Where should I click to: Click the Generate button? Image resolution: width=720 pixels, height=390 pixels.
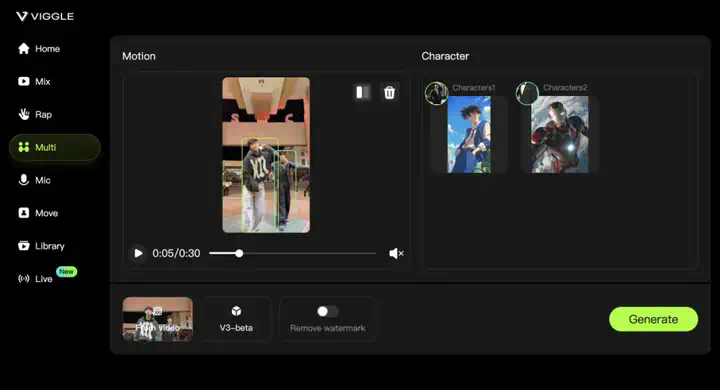tap(653, 319)
